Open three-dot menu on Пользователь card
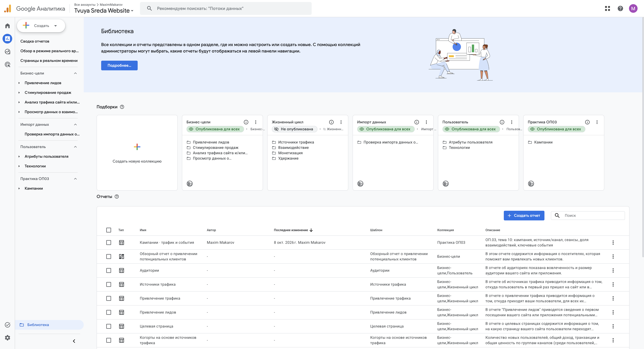 511,122
